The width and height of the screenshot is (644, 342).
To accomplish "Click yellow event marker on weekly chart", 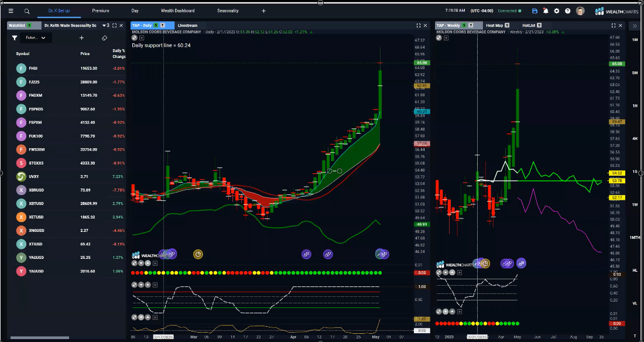I will click(485, 263).
